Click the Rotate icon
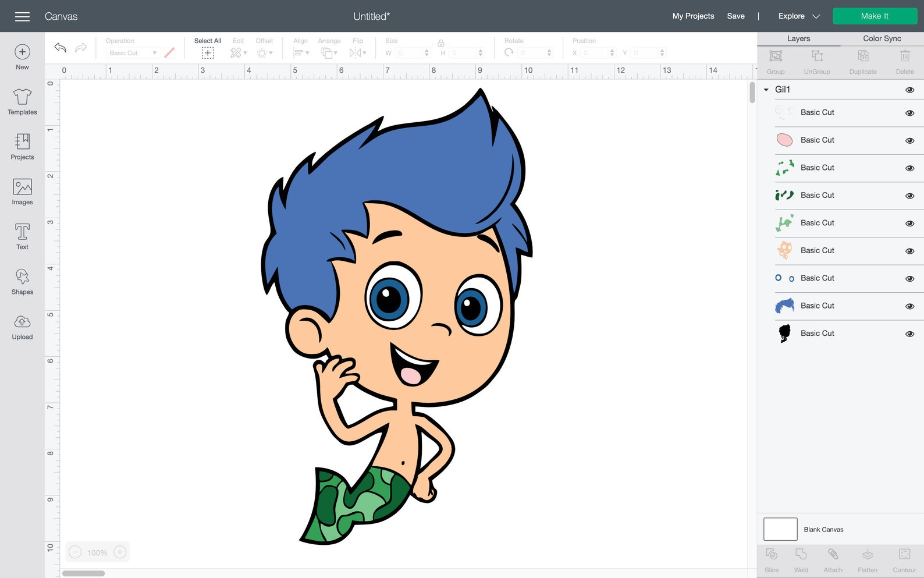This screenshot has width=924, height=578. 509,52
